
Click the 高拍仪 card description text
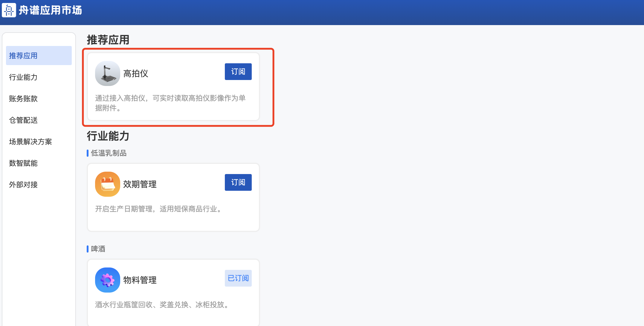pos(170,103)
